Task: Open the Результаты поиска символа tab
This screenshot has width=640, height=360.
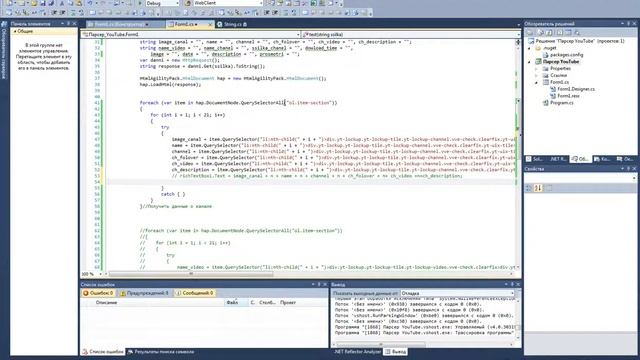Action: click(x=161, y=352)
